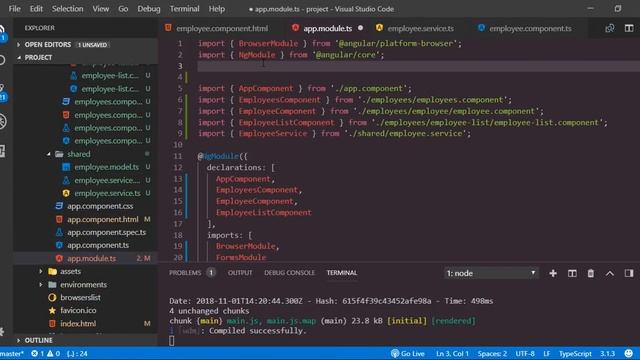Open the Go menu

pyautogui.click(x=123, y=9)
